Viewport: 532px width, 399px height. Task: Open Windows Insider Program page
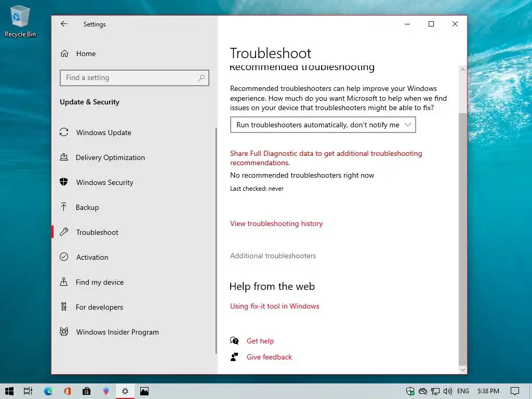click(117, 332)
